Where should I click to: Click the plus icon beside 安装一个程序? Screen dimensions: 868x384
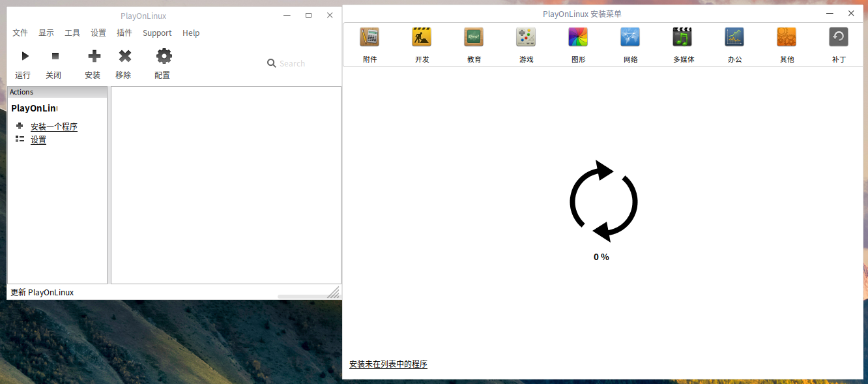point(20,125)
